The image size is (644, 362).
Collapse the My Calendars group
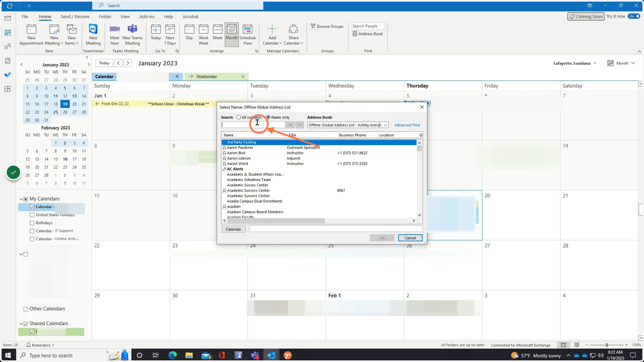pyautogui.click(x=21, y=199)
